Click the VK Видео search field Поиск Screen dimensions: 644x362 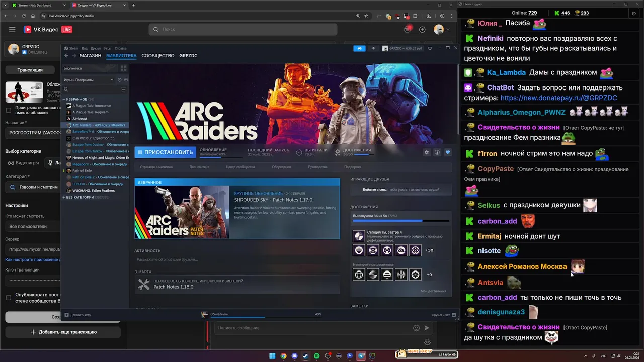pyautogui.click(x=243, y=30)
